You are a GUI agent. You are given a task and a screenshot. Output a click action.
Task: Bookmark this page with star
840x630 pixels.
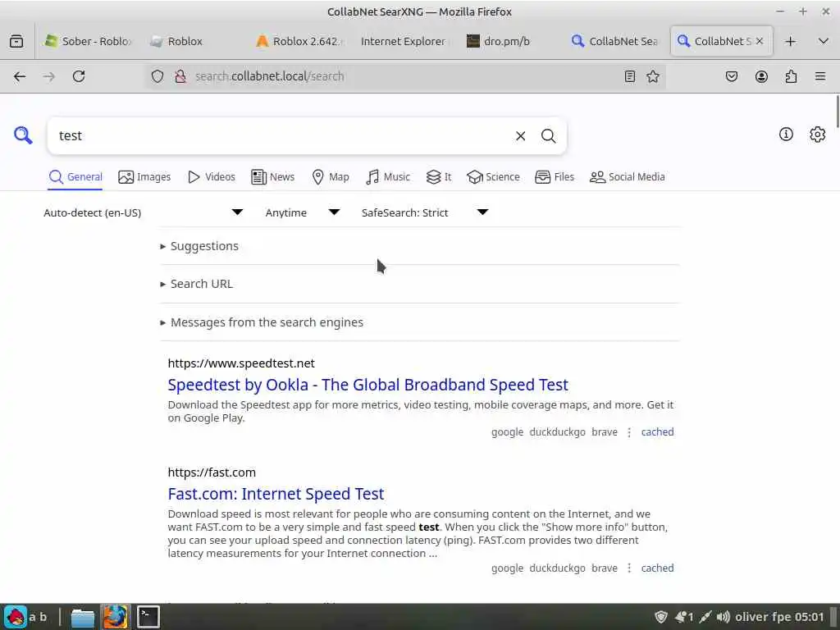click(x=652, y=76)
